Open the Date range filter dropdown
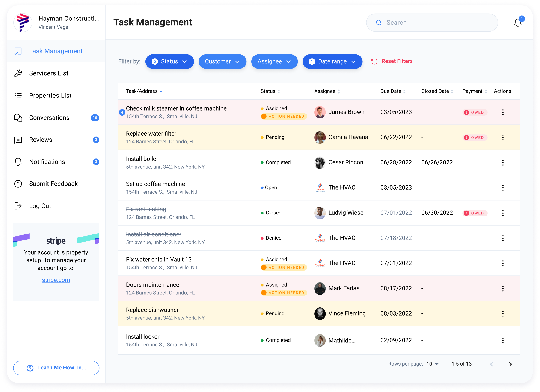This screenshot has height=392, width=540. coord(332,61)
